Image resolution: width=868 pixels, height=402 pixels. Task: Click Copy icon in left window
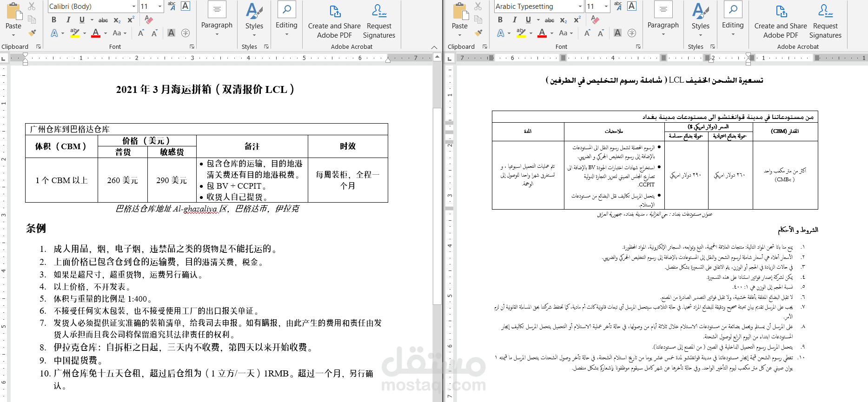tap(32, 20)
